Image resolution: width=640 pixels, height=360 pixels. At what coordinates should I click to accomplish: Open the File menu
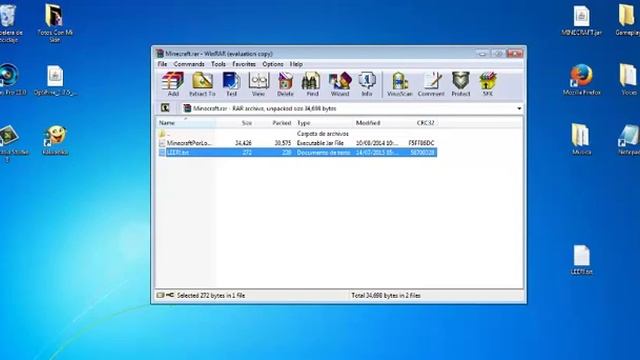[x=162, y=64]
